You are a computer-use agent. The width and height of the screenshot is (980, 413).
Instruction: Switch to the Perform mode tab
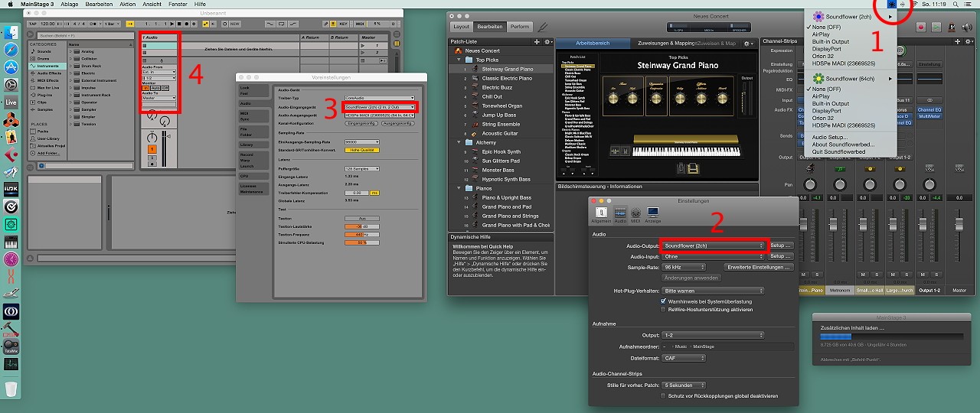tap(519, 26)
